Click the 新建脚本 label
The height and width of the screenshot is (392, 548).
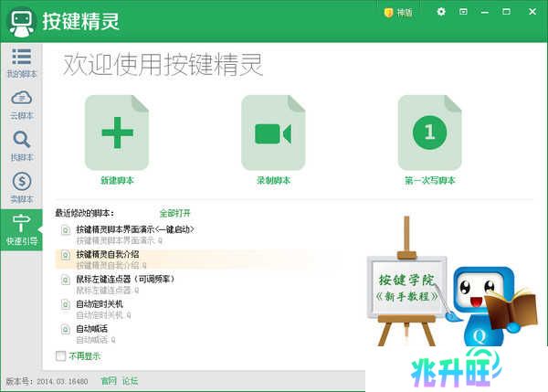pyautogui.click(x=117, y=180)
